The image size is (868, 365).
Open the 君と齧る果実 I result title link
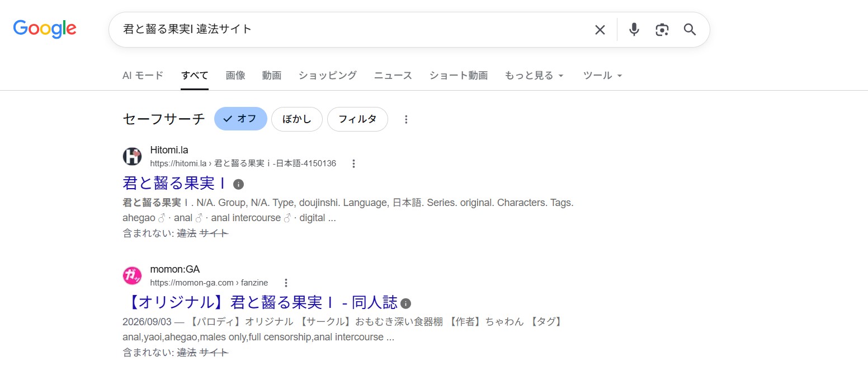(174, 184)
